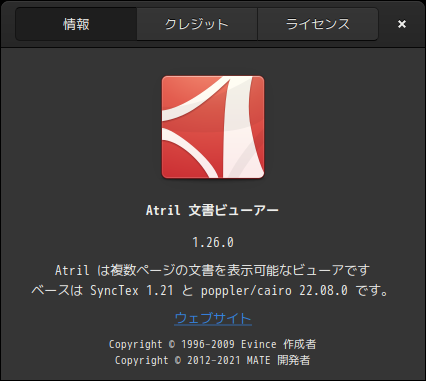Screen dimensions: 426x381
Task: Open the クレジット tab
Action: tap(197, 24)
